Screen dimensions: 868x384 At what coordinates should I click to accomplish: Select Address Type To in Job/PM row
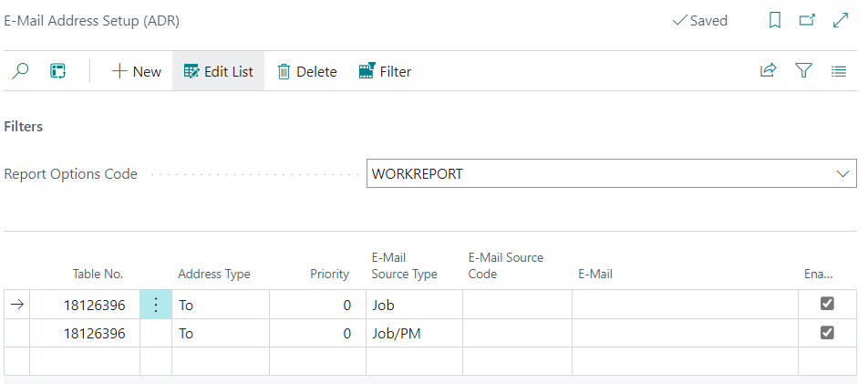tap(221, 333)
